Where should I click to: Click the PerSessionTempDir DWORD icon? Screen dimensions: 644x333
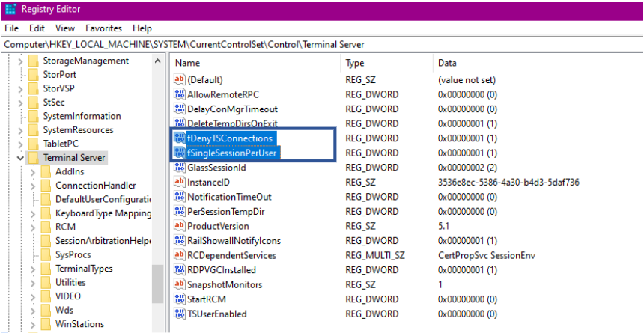[x=180, y=212]
